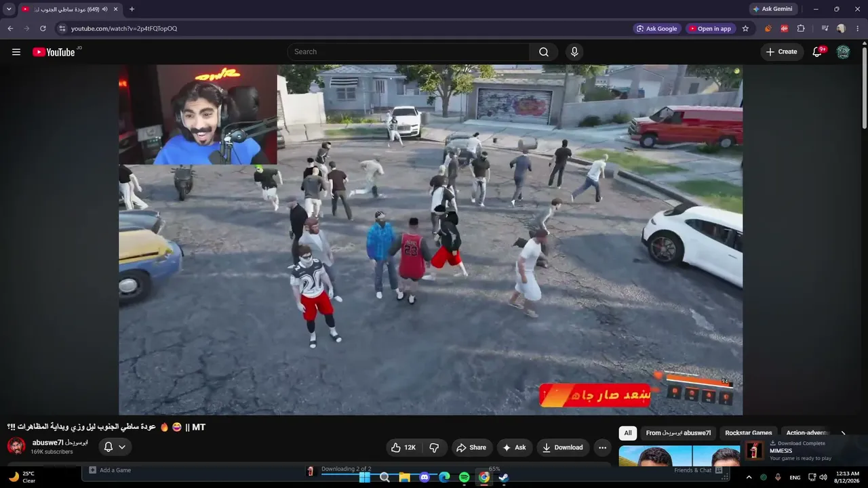The height and width of the screenshot is (488, 868).
Task: Open Steam Friends & Chat
Action: [698, 470]
